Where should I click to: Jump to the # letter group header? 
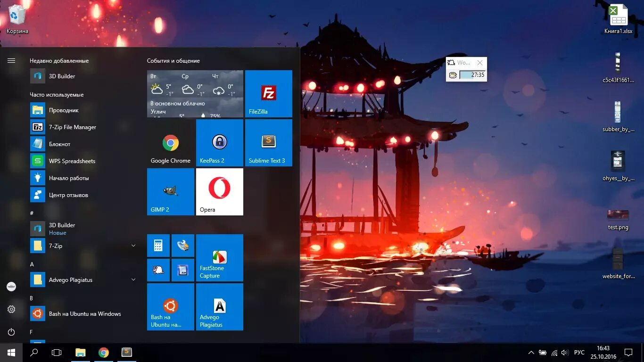(x=32, y=213)
